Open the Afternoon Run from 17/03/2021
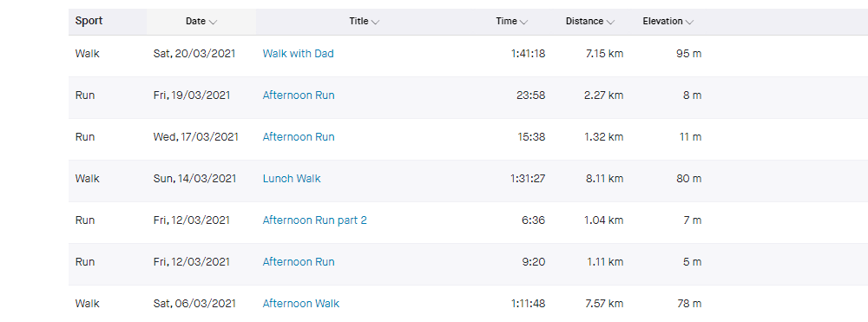The height and width of the screenshot is (322, 868). (x=299, y=136)
